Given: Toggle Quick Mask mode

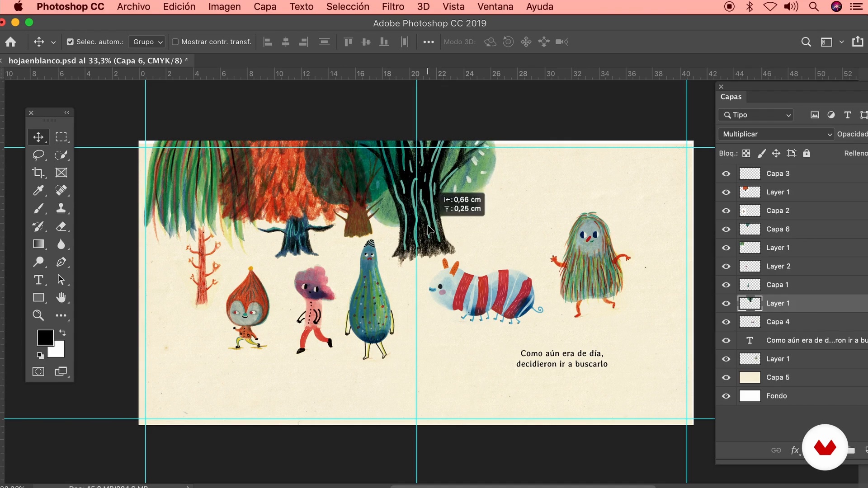Looking at the screenshot, I should tap(38, 371).
